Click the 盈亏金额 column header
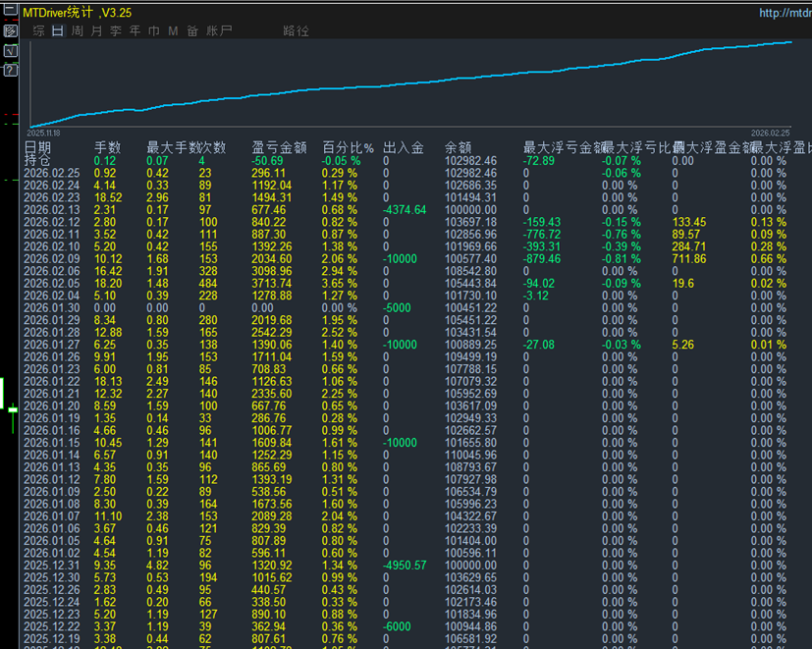 click(x=279, y=148)
